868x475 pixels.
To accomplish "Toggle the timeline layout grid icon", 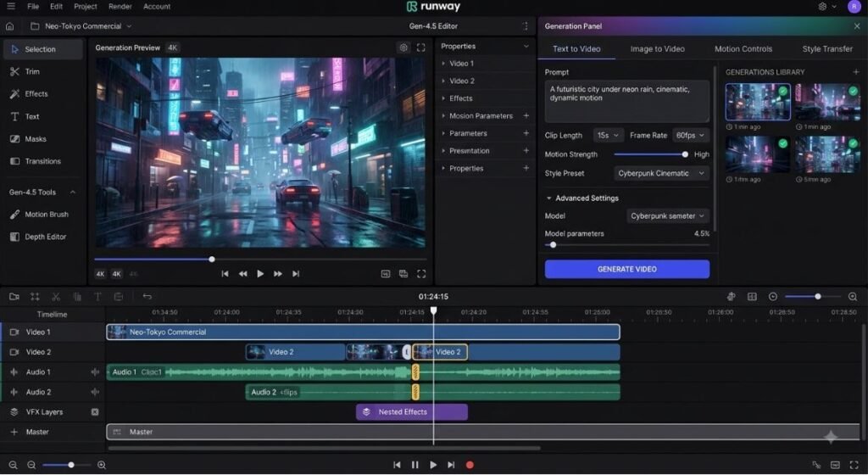I will (x=753, y=297).
